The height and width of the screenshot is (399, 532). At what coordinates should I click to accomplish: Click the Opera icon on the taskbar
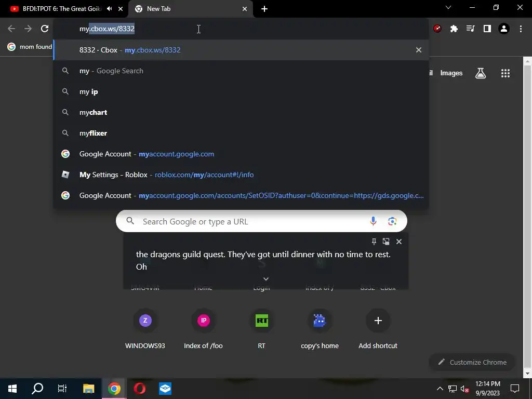pyautogui.click(x=139, y=389)
